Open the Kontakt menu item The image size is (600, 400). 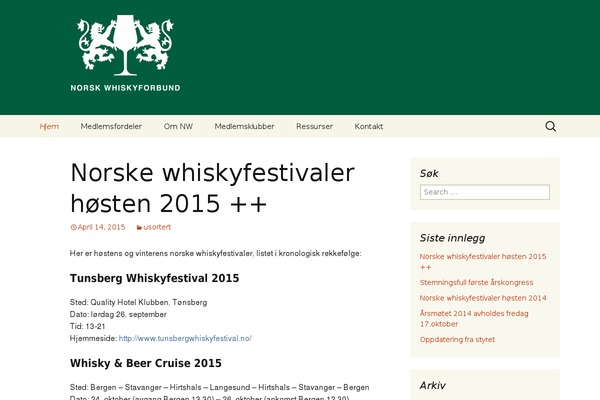tap(368, 126)
